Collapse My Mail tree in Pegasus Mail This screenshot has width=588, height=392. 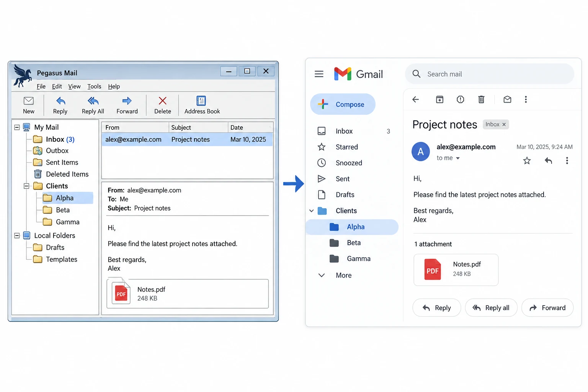pos(17,127)
